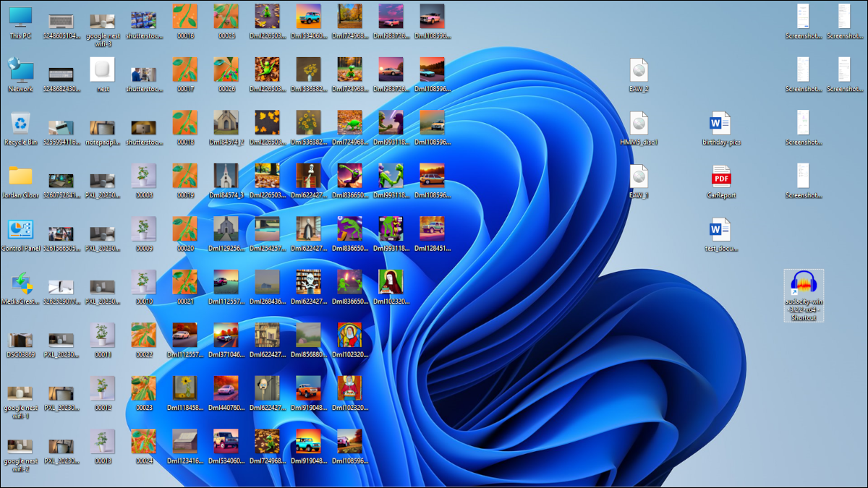Open folder 00016 at top of screen
868x488 pixels.
(184, 18)
